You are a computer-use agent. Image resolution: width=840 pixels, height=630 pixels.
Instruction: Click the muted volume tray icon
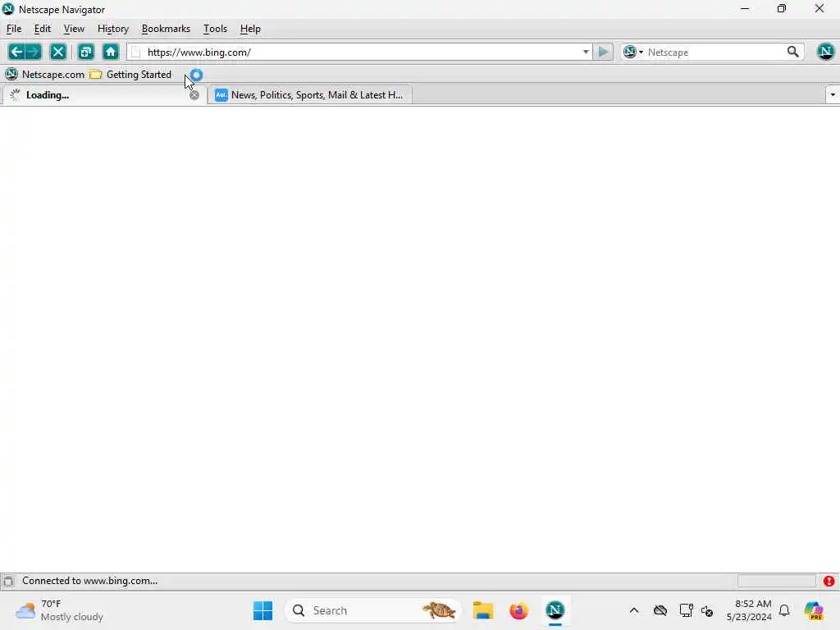click(x=707, y=610)
